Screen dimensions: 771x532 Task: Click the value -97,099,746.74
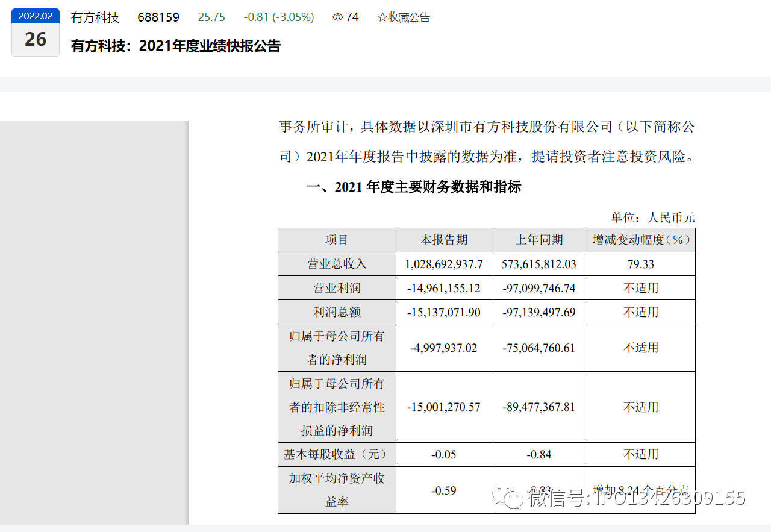[539, 288]
